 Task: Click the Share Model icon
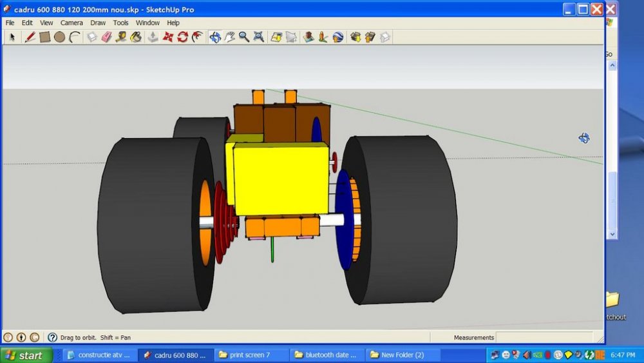coord(370,37)
